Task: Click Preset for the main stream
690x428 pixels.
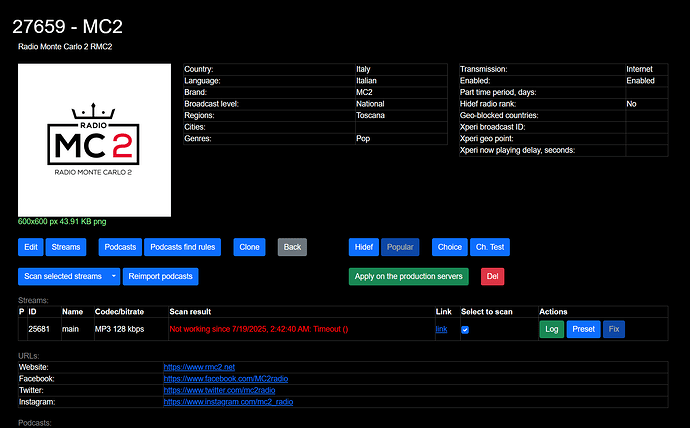Action: point(583,329)
